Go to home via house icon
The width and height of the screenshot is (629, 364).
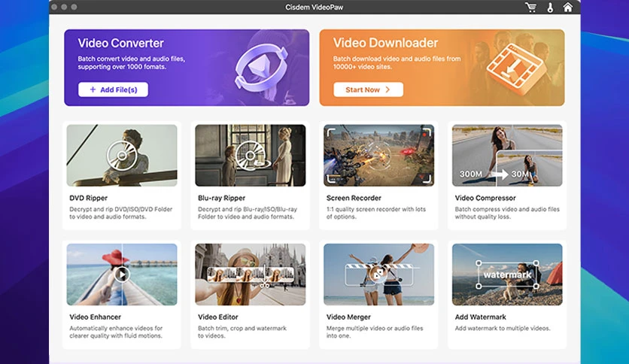pyautogui.click(x=567, y=8)
